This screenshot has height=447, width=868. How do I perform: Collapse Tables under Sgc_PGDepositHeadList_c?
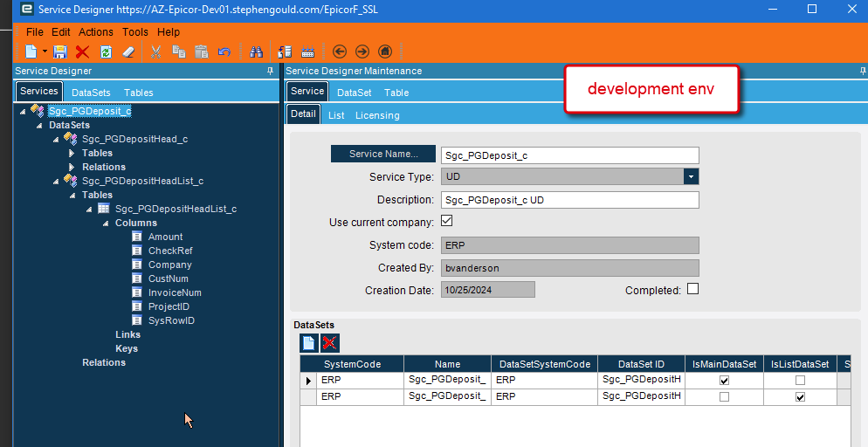pyautogui.click(x=72, y=196)
